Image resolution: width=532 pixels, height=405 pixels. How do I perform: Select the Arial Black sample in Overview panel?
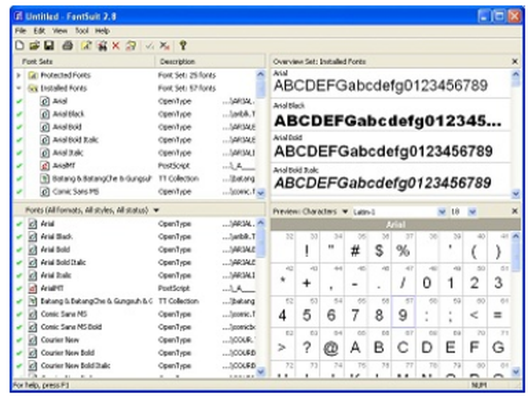click(390, 115)
